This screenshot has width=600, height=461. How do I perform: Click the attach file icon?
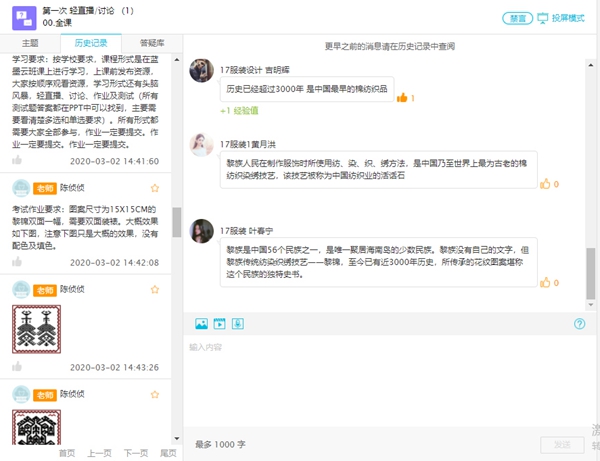pos(237,324)
